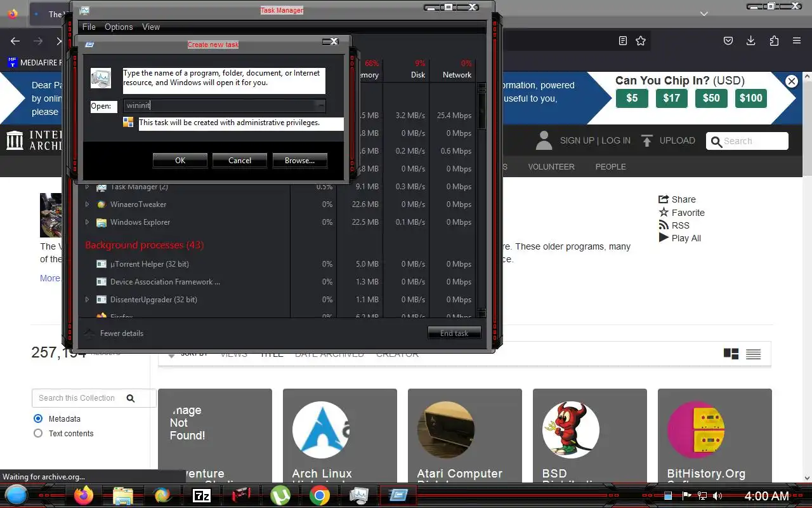Click the Open text input field
Image resolution: width=812 pixels, height=508 pixels.
point(219,105)
